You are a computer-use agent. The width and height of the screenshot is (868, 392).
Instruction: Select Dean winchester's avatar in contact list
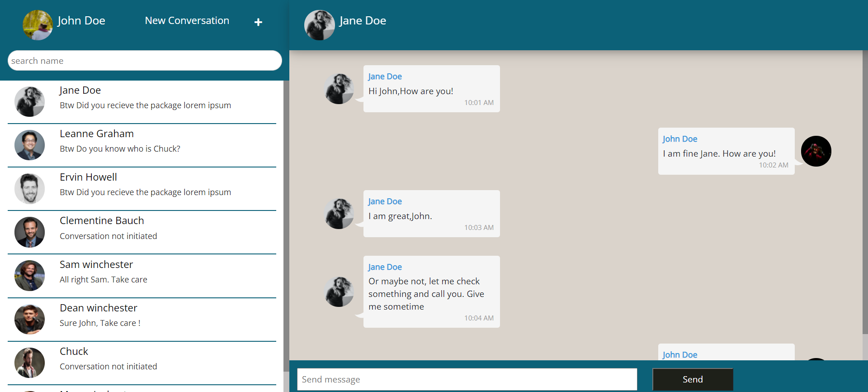pyautogui.click(x=29, y=319)
